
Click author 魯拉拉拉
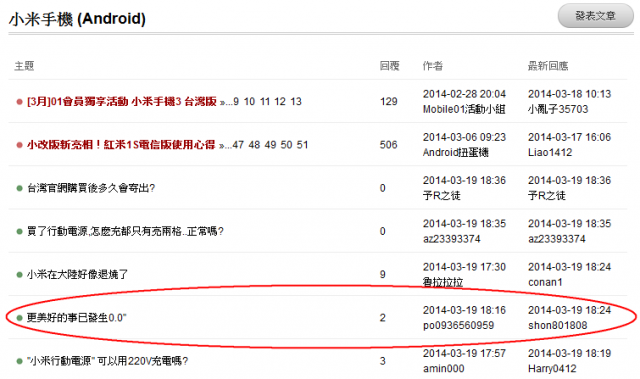point(443,282)
